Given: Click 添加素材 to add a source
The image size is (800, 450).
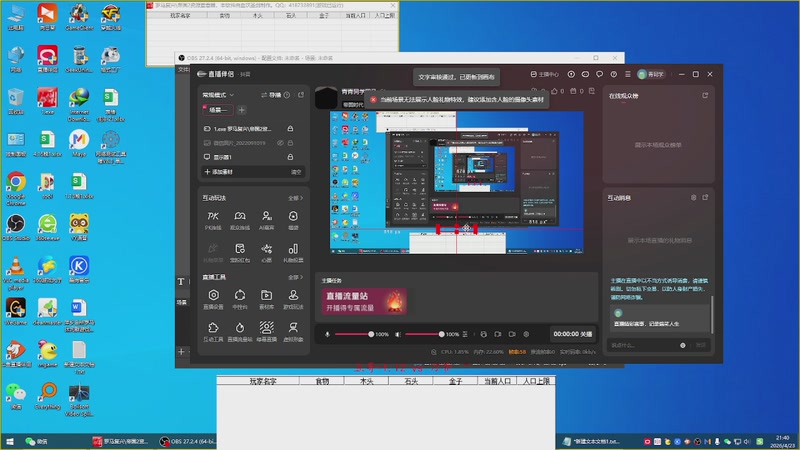Looking at the screenshot, I should coord(218,172).
